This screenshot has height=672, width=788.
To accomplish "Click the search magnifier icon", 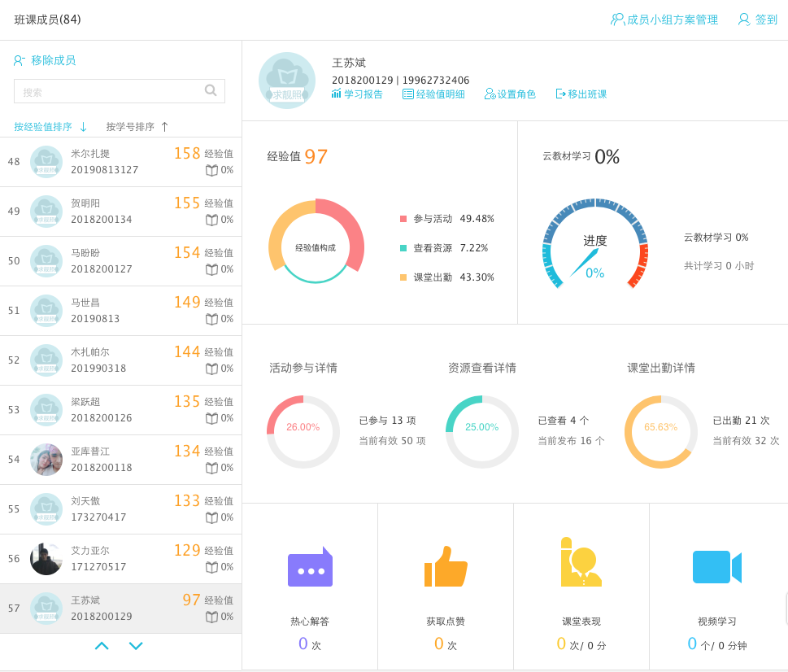I will [211, 90].
